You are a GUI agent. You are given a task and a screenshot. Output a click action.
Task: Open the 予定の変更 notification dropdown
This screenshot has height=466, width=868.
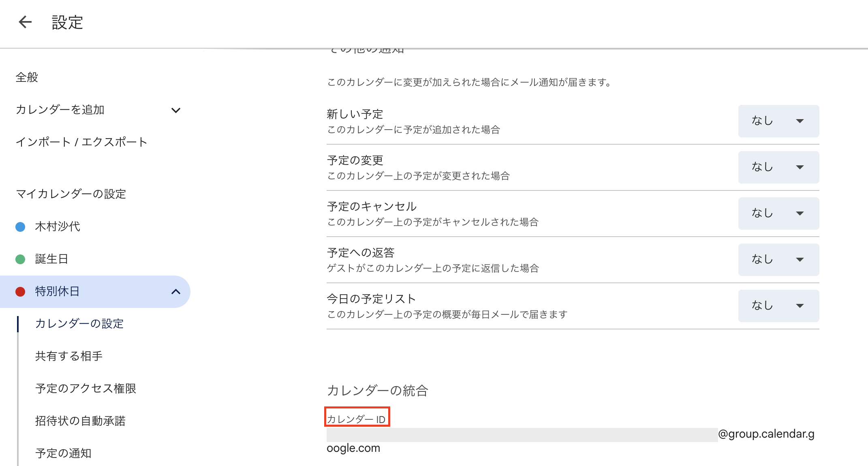tap(778, 167)
